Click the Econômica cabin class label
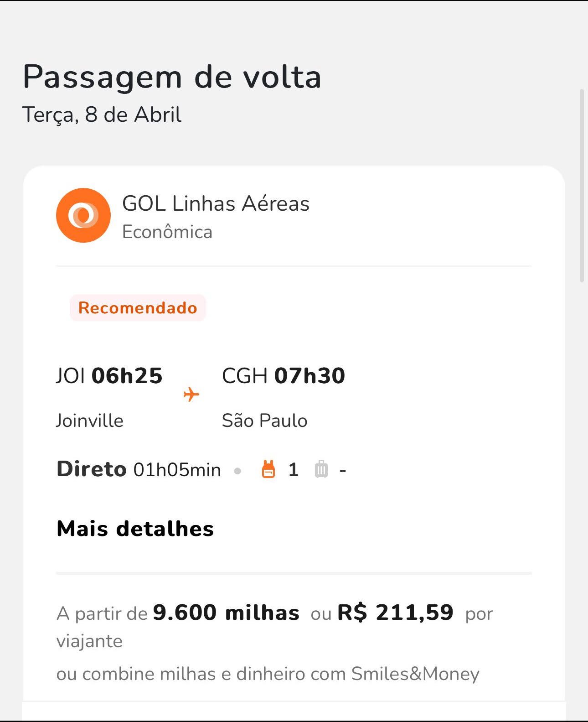This screenshot has width=588, height=722. [167, 232]
